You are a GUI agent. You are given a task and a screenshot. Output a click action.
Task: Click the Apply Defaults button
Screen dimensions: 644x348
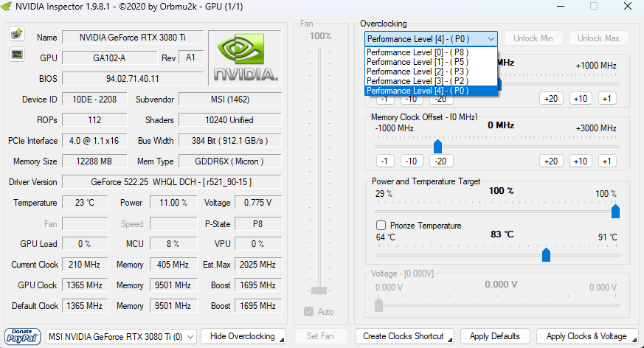coord(495,336)
